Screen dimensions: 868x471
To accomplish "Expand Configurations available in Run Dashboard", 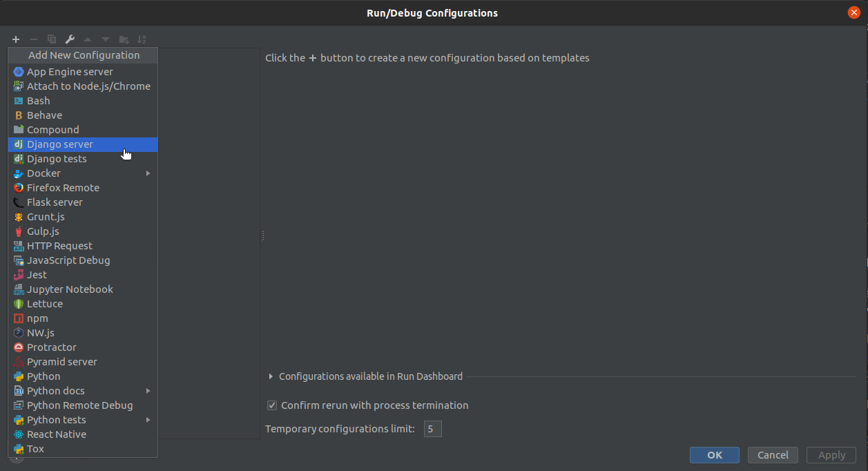I will [x=271, y=376].
